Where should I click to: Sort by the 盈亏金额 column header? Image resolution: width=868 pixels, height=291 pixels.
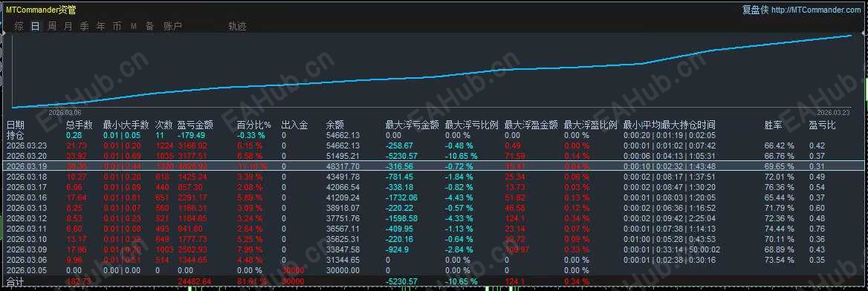[195, 125]
